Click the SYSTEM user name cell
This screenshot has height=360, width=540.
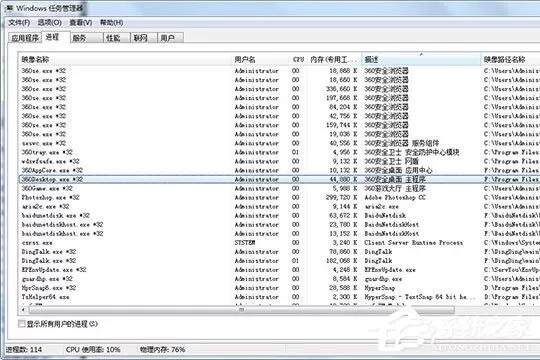tap(245, 243)
